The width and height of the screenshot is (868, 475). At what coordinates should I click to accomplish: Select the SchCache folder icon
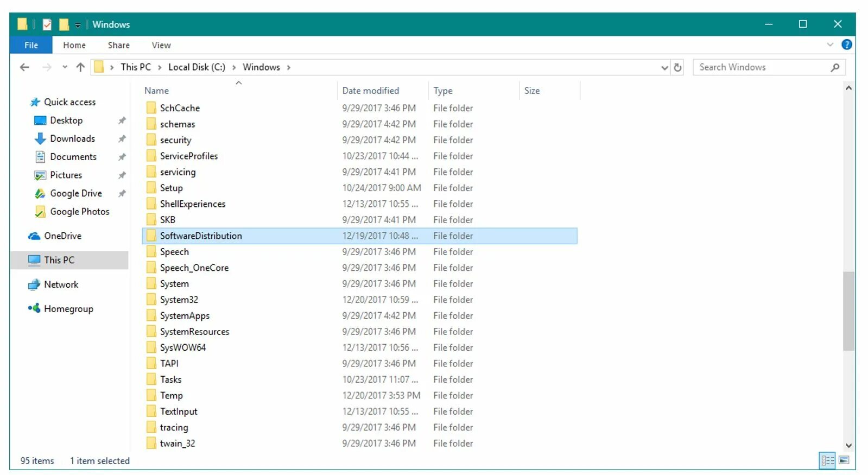(151, 108)
